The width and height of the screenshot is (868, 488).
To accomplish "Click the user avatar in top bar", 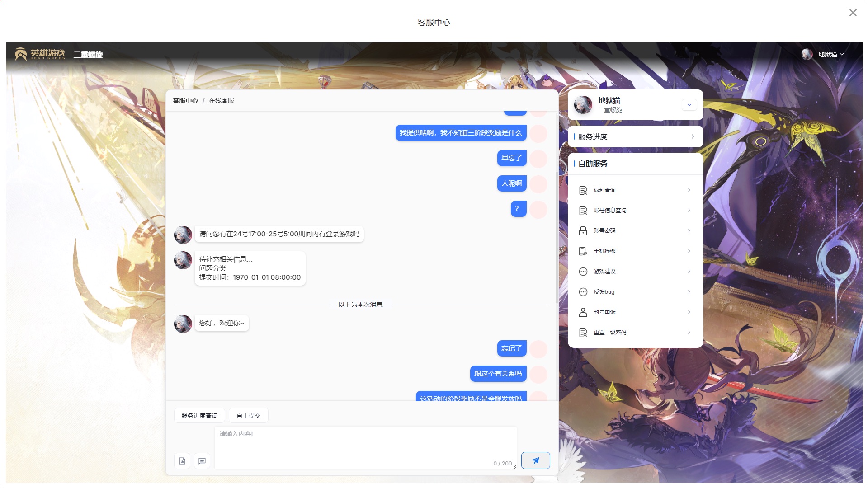I will point(807,54).
